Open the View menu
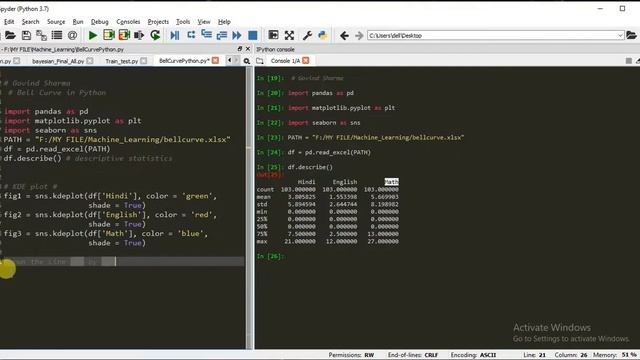Screen dimensions: 640x360 (x=204, y=22)
